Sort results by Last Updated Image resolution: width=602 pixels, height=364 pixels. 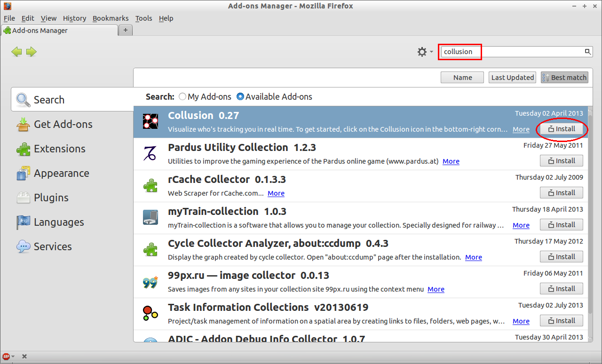pos(513,78)
